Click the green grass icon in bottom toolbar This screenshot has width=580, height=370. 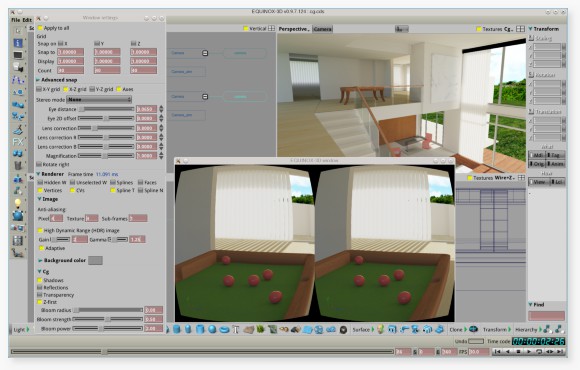(261, 329)
